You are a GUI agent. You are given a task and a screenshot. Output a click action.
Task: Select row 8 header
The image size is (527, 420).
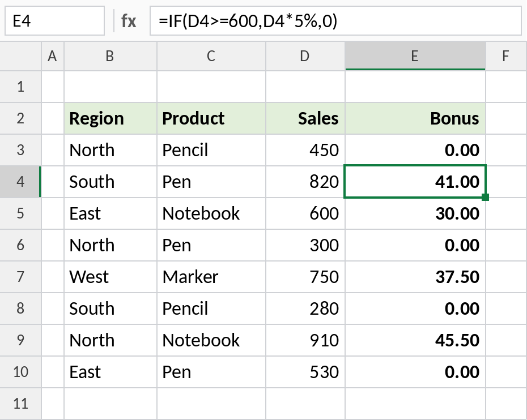click(20, 308)
